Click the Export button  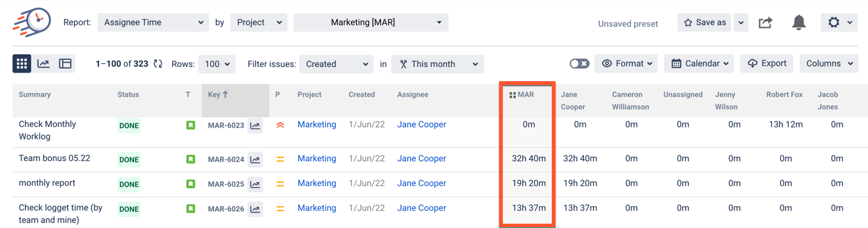[767, 63]
